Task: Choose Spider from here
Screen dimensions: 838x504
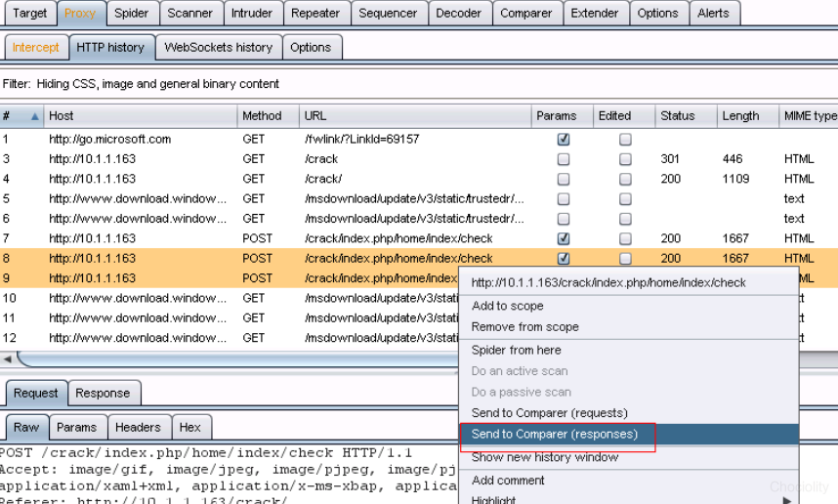Action: click(x=629, y=350)
